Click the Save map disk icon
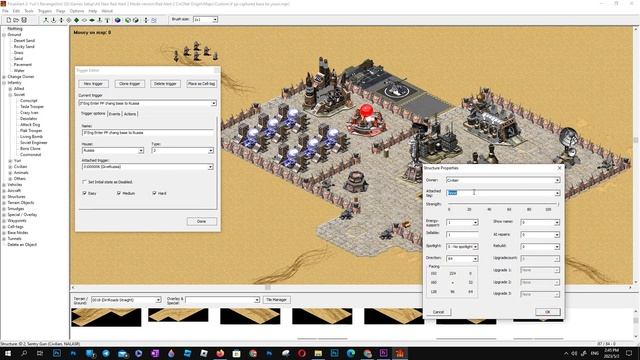 point(24,20)
